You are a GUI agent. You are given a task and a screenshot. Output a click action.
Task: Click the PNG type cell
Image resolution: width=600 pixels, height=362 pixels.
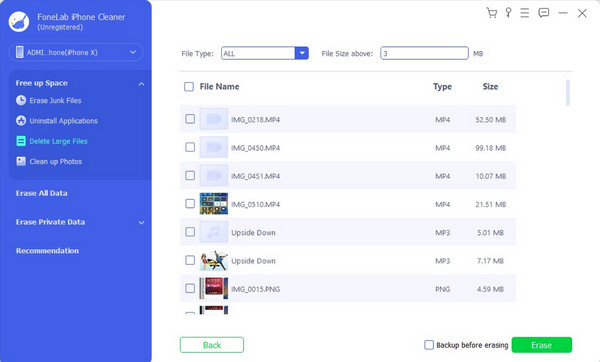click(x=442, y=289)
